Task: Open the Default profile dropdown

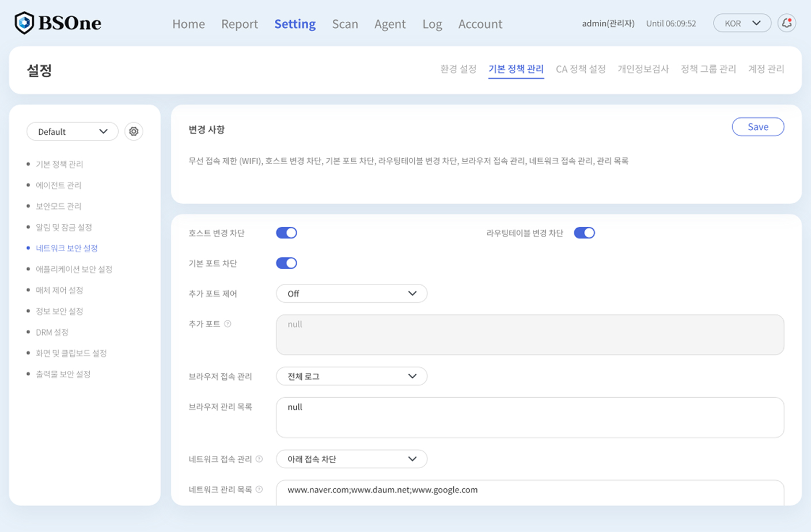Action: pos(72,131)
